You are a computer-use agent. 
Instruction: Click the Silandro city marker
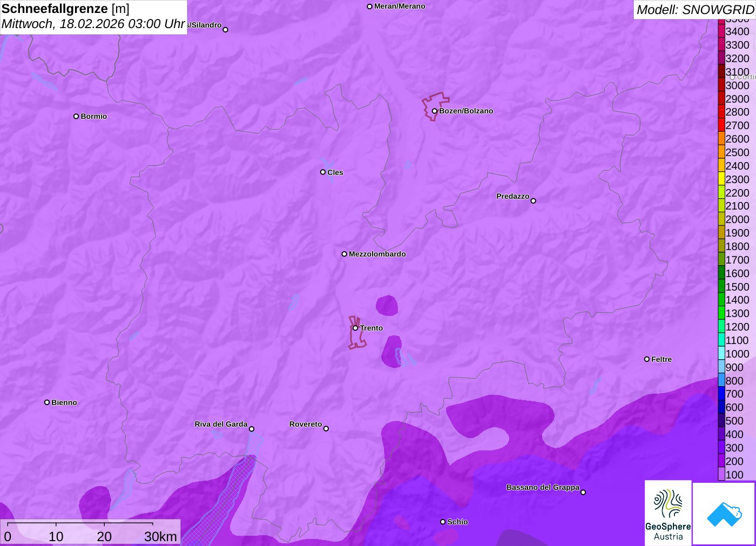pyautogui.click(x=226, y=30)
